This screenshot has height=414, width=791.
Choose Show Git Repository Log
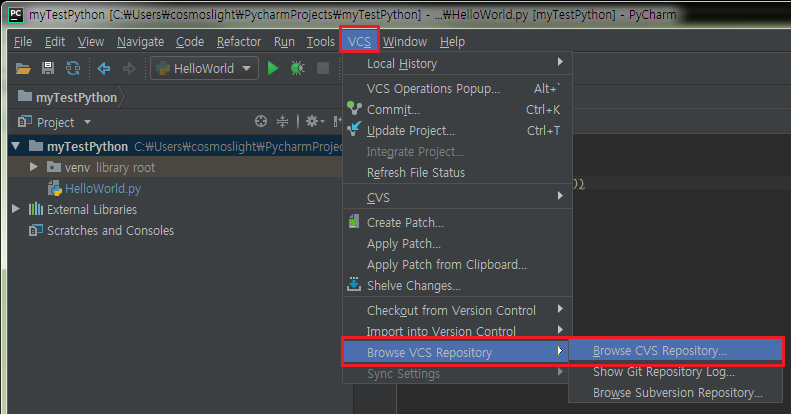pyautogui.click(x=676, y=372)
